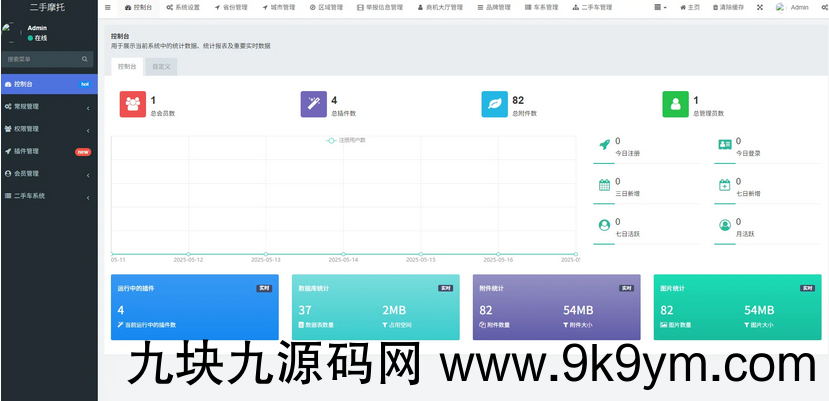The image size is (829, 401).
Task: Go to 主页 link in top bar
Action: pyautogui.click(x=690, y=7)
